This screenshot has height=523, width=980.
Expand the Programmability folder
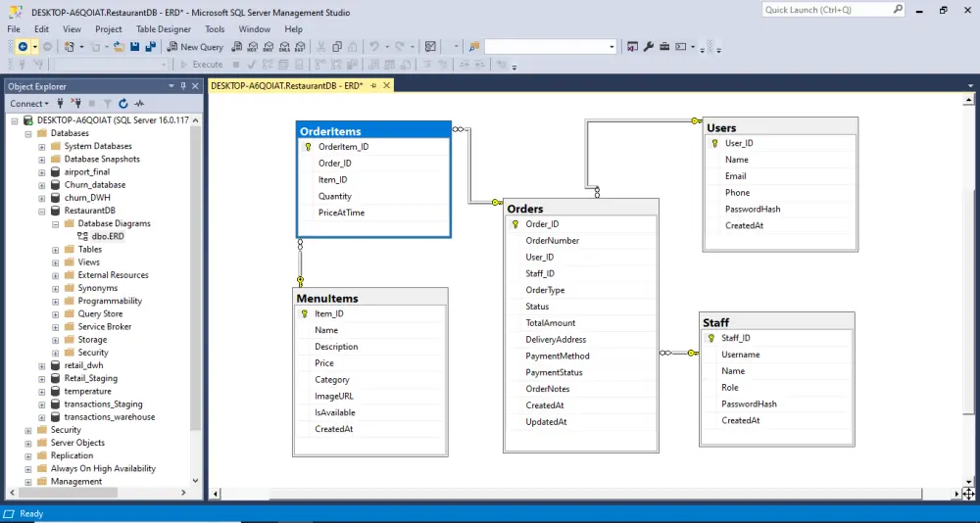coord(56,302)
